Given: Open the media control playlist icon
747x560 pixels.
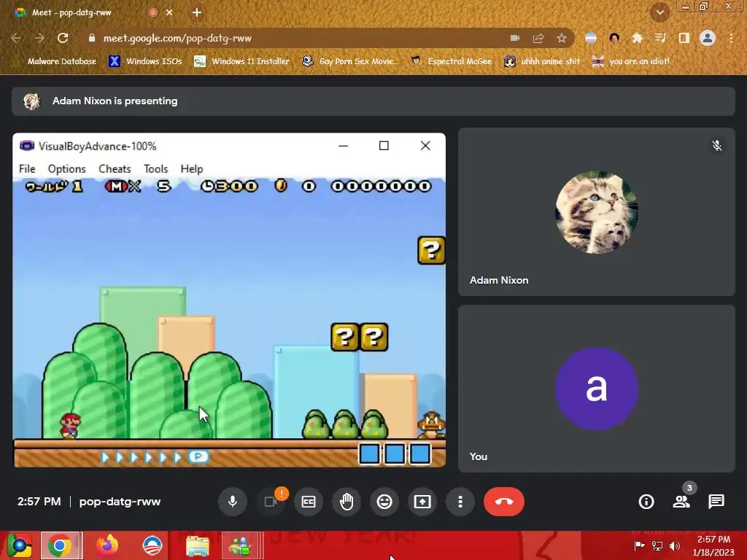Looking at the screenshot, I should click(660, 38).
